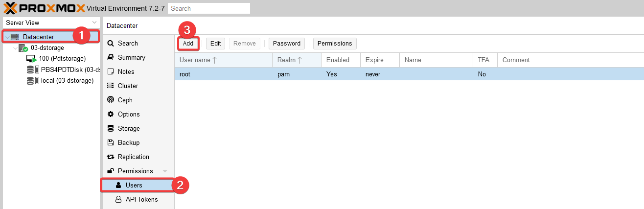
Task: Sort by the Enabled column header
Action: pyautogui.click(x=341, y=60)
